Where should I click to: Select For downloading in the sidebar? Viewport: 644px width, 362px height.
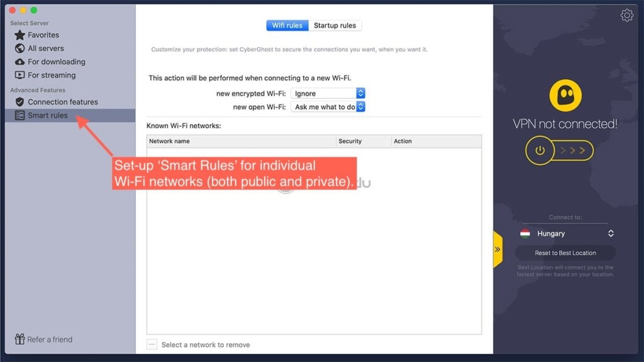click(x=70, y=62)
